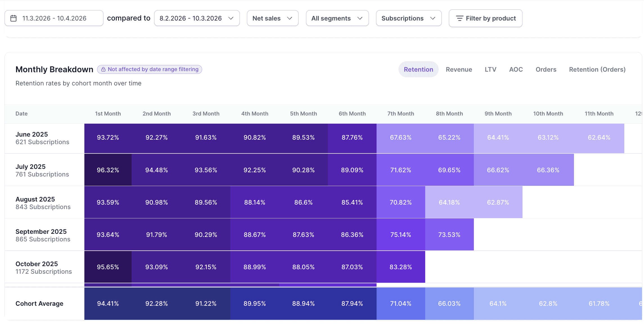Select the Retention tab
The image size is (644, 326).
coord(418,69)
